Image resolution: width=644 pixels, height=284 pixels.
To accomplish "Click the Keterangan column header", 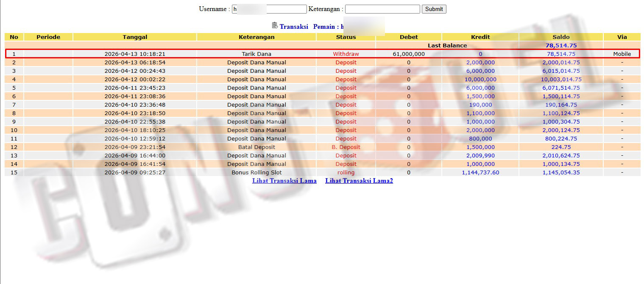I will (x=256, y=37).
